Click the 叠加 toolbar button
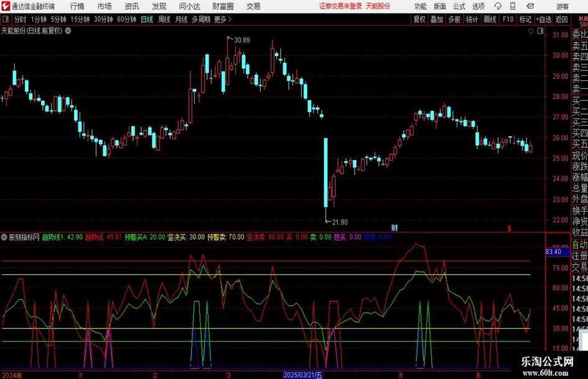The width and height of the screenshot is (588, 379). pos(437,19)
